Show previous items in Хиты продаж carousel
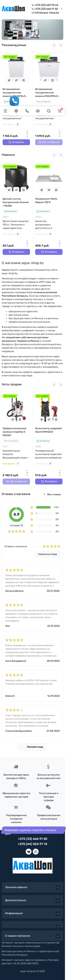 click(54, 384)
